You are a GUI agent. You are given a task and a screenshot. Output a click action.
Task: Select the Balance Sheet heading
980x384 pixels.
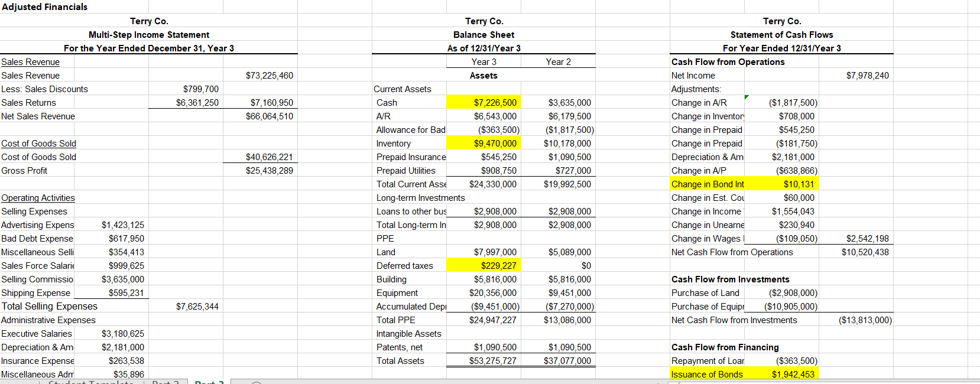pyautogui.click(x=484, y=35)
